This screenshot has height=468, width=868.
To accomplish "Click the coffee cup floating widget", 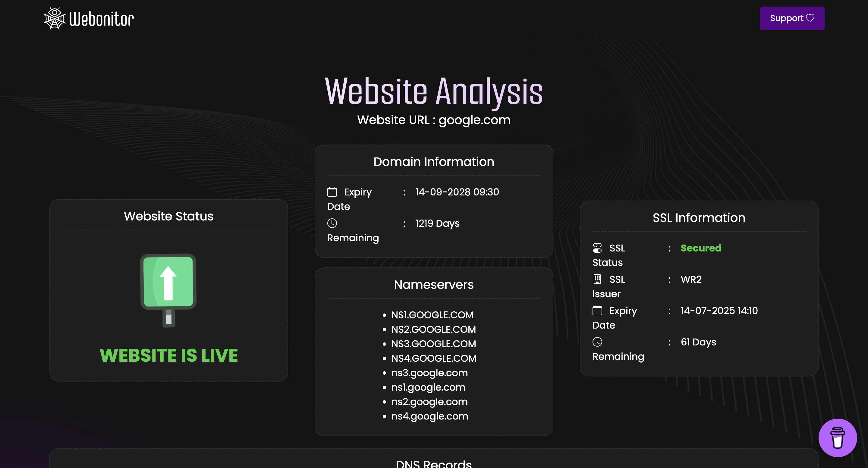I will 837,437.
